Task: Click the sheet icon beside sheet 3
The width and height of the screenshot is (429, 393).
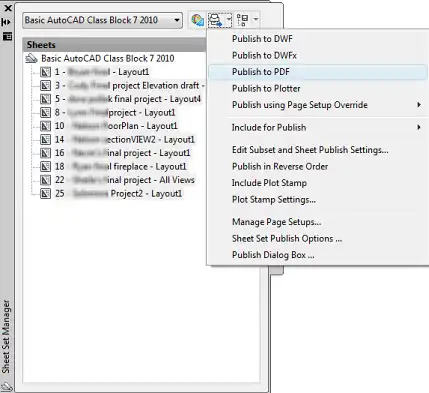Action: tap(45, 86)
